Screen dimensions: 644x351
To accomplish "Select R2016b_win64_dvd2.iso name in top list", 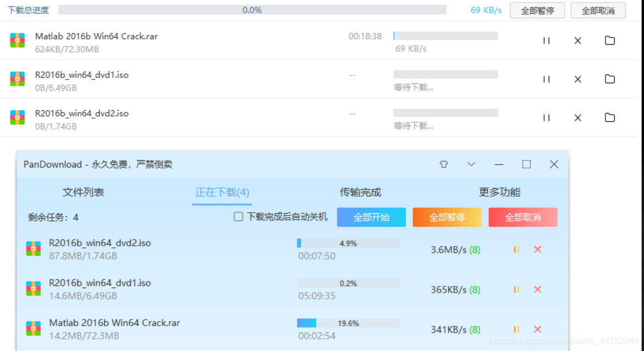I will click(82, 114).
